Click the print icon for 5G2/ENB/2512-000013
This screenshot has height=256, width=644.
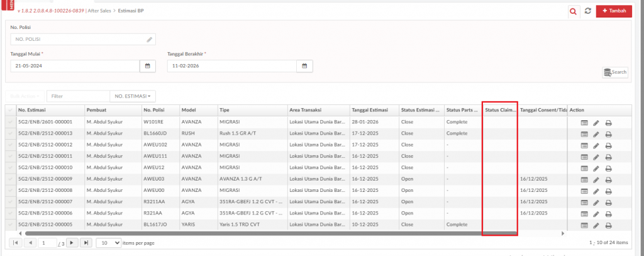click(608, 133)
